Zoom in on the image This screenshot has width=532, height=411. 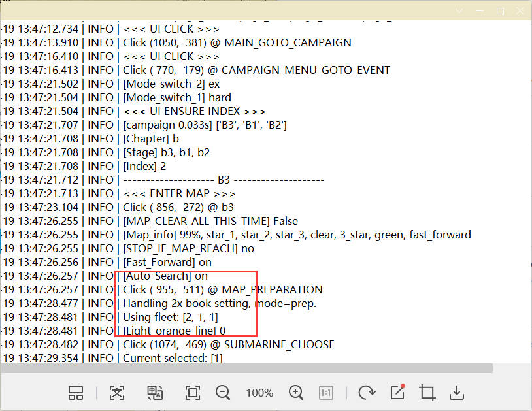296,393
